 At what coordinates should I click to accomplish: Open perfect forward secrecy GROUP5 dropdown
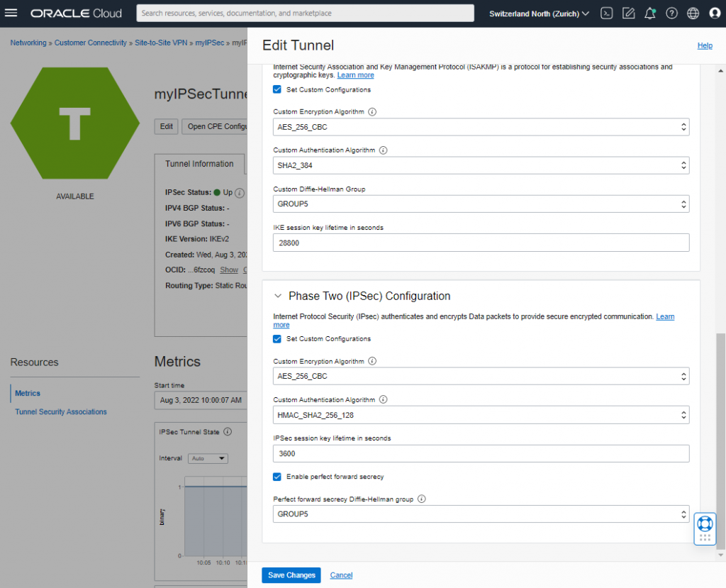(481, 514)
